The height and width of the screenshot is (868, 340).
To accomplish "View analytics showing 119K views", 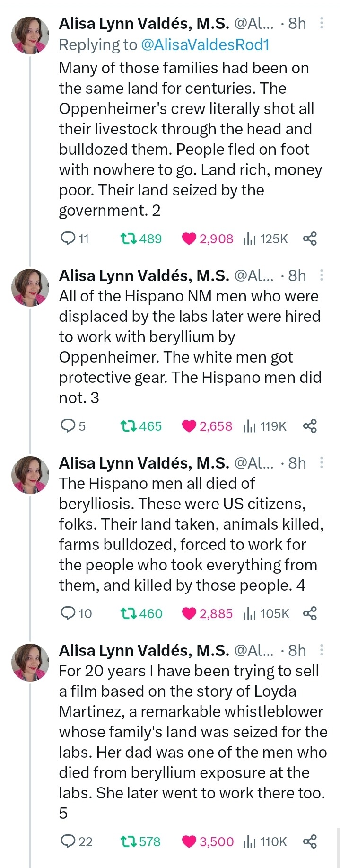I will coord(265,426).
